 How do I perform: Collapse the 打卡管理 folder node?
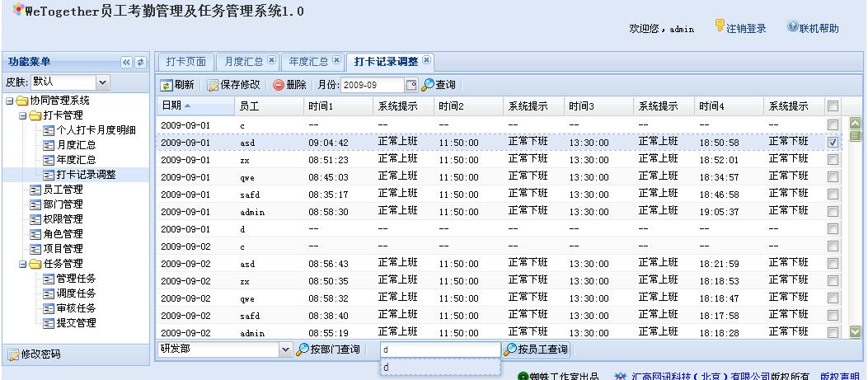(x=23, y=116)
